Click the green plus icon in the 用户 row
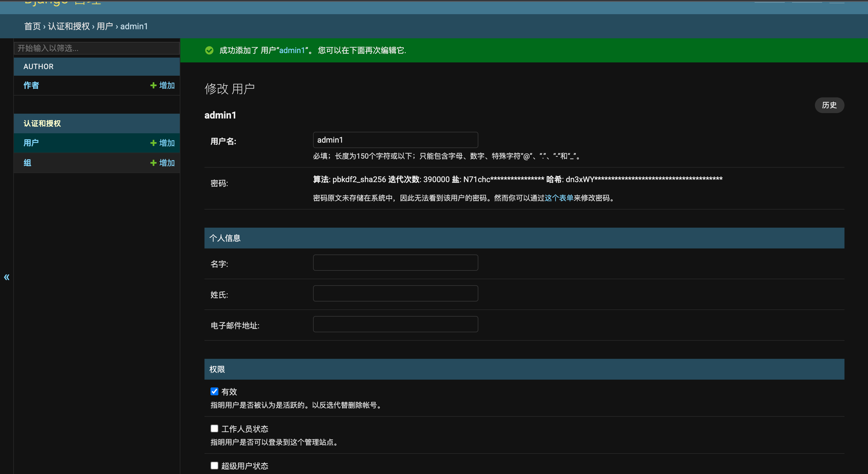 pos(153,143)
